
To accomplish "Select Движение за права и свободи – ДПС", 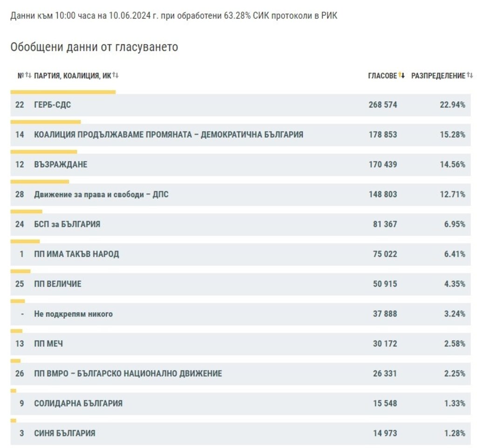I will pyautogui.click(x=101, y=194).
